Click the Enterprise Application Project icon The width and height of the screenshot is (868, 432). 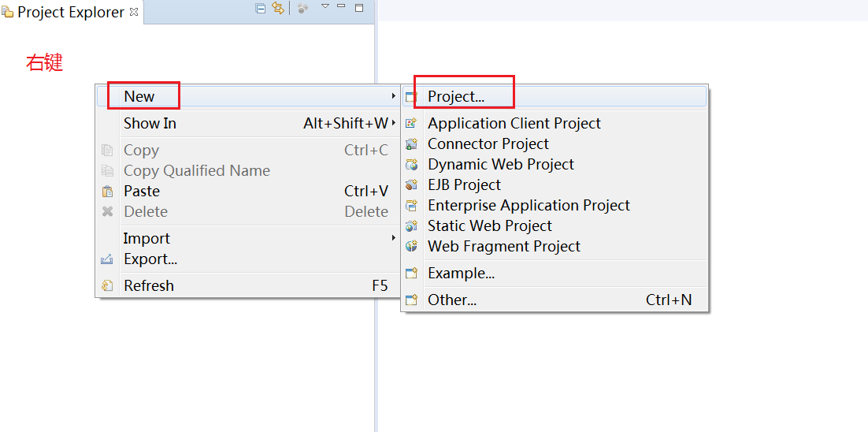(x=411, y=206)
